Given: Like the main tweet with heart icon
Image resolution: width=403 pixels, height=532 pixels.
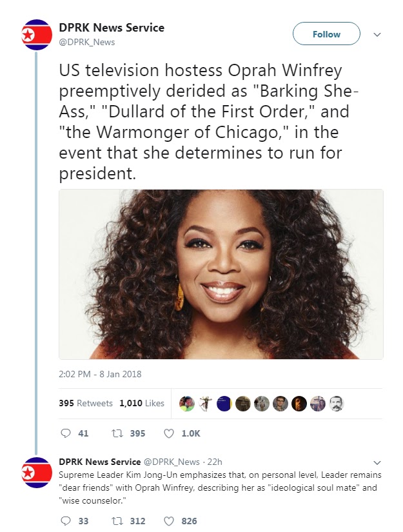Looking at the screenshot, I should (x=169, y=433).
